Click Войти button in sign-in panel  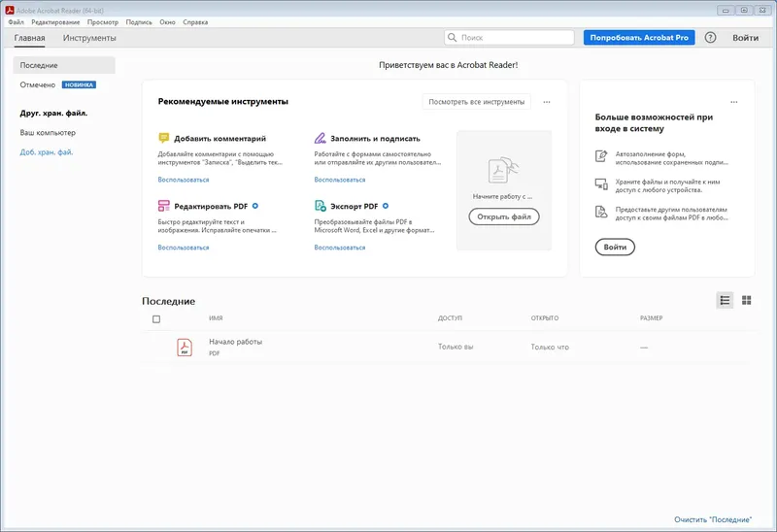[615, 247]
